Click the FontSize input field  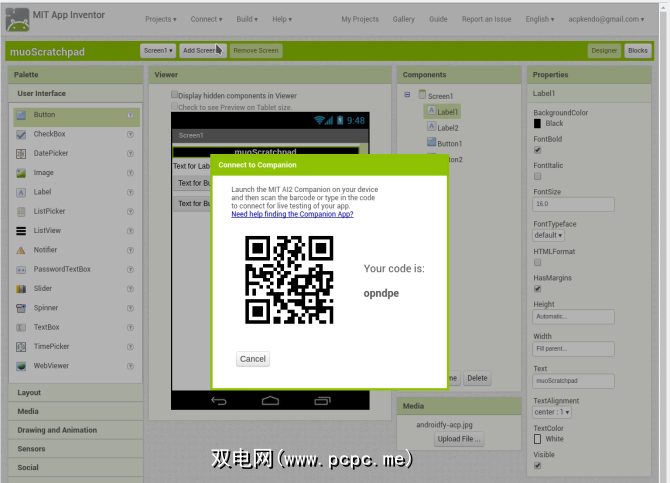573,204
